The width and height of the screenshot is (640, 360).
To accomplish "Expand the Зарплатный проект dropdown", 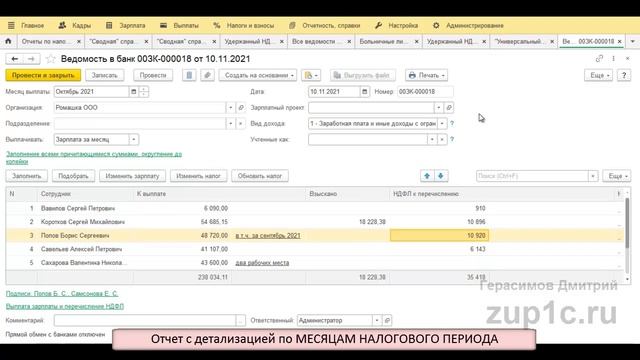I will point(439,108).
